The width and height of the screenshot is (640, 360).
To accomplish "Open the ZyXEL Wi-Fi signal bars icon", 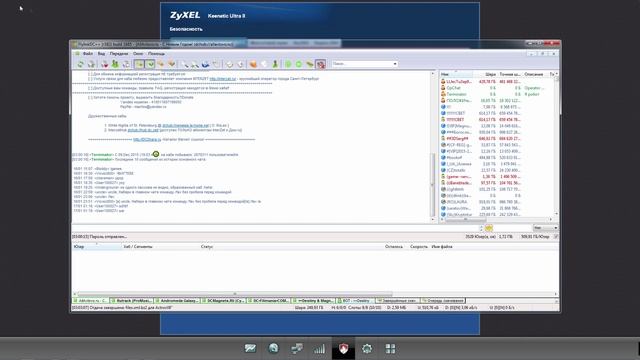I will [x=320, y=348].
